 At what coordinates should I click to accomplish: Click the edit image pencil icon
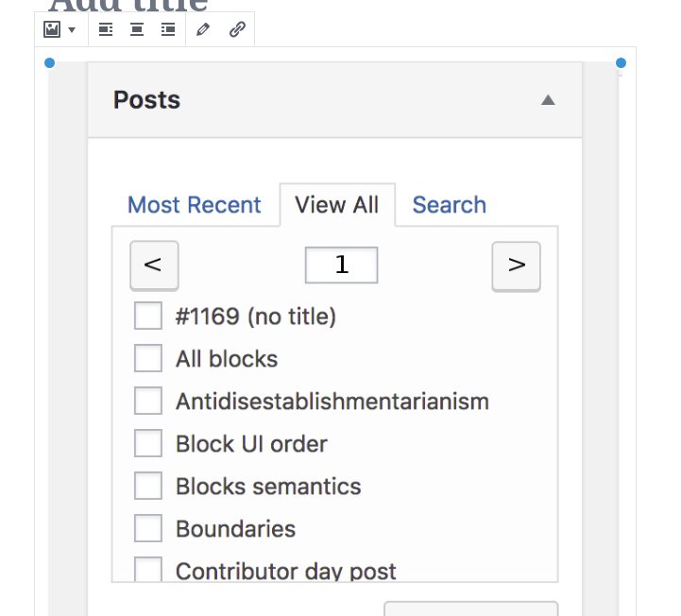[203, 30]
